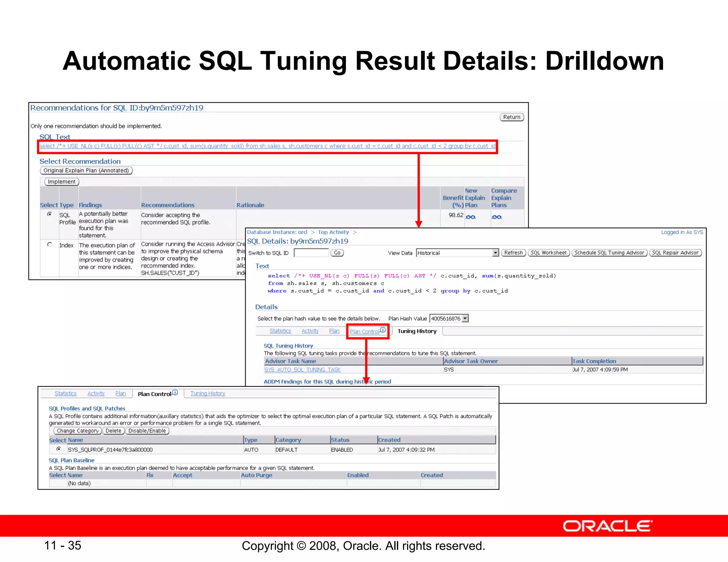Open Plan tab in bottom Plan Control panel
The width and height of the screenshot is (728, 562).
121,393
